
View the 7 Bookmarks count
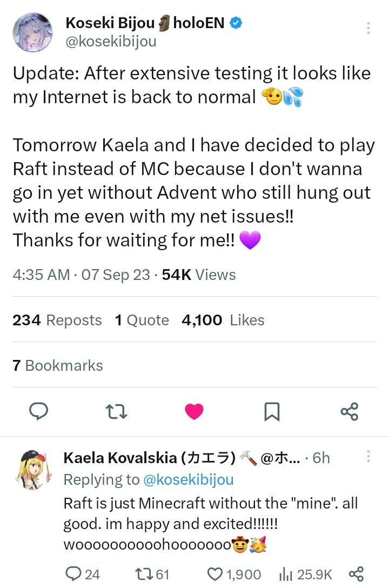(x=57, y=365)
